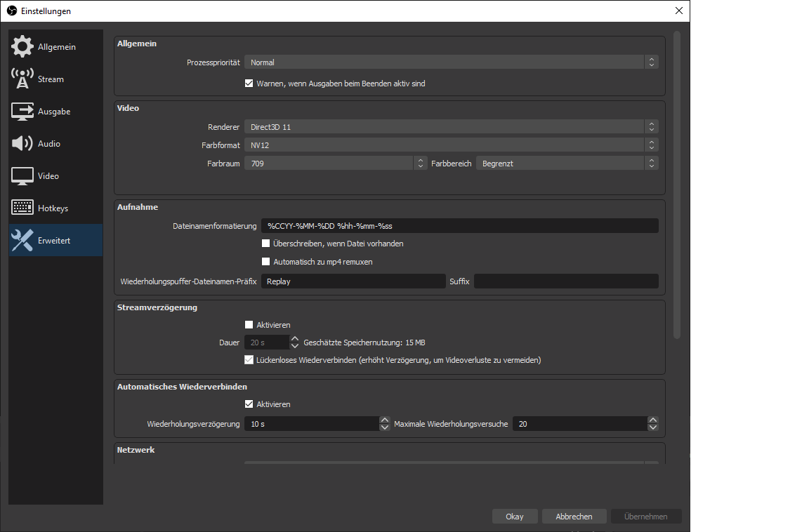Click the Aufnahme section heading

pyautogui.click(x=137, y=207)
